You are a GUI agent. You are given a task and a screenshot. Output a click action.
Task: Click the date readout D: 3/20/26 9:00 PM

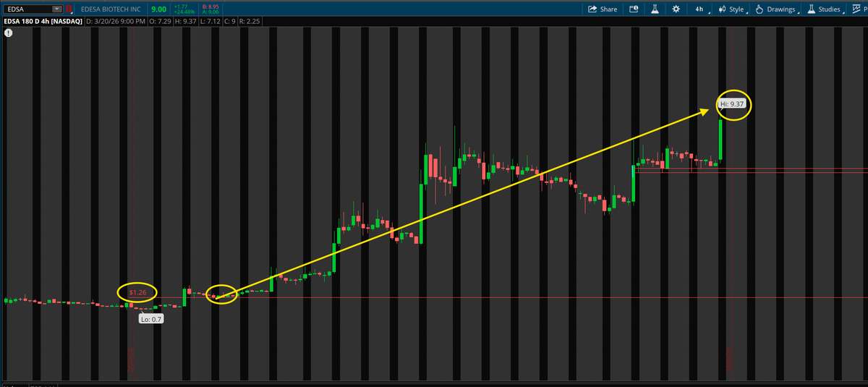pyautogui.click(x=116, y=22)
